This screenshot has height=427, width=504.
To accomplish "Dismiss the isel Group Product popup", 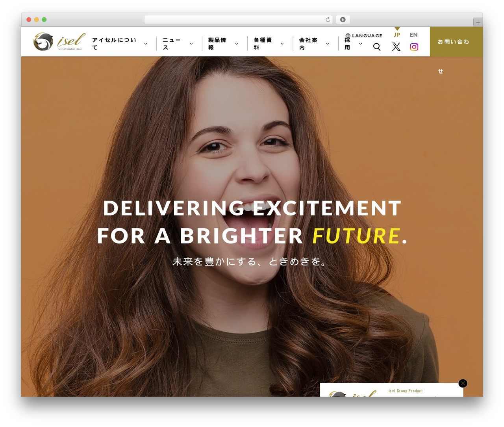I will point(463,383).
